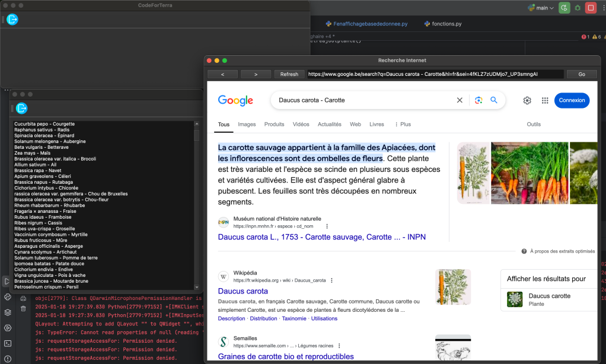Screen dimensions: 606x364
Task: Click the URL address field
Action: pos(435,74)
